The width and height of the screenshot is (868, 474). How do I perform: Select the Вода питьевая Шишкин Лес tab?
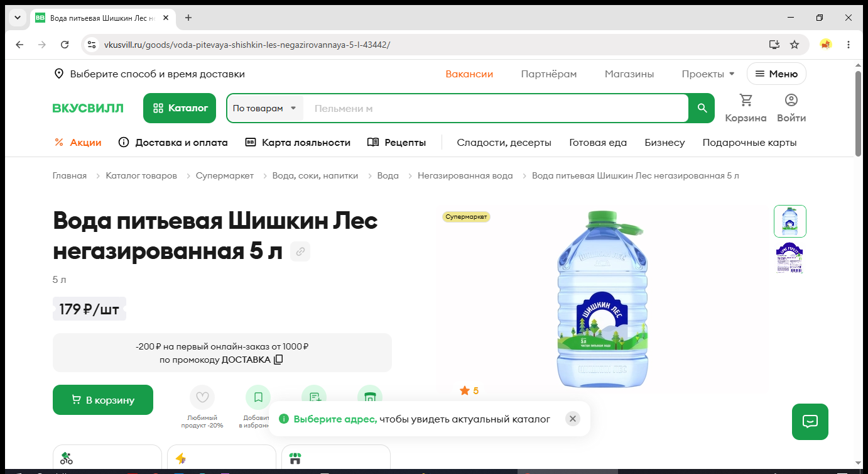point(102,18)
